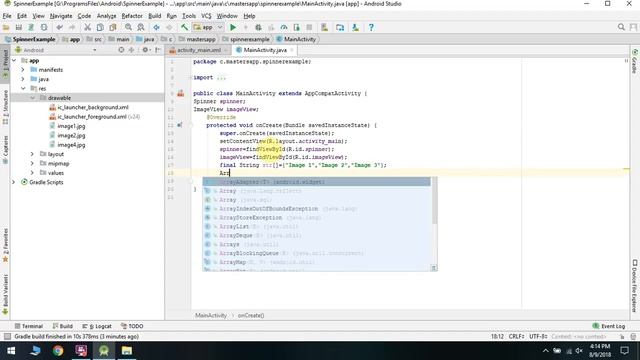Click the Open folder toolbar icon

pos(6,27)
